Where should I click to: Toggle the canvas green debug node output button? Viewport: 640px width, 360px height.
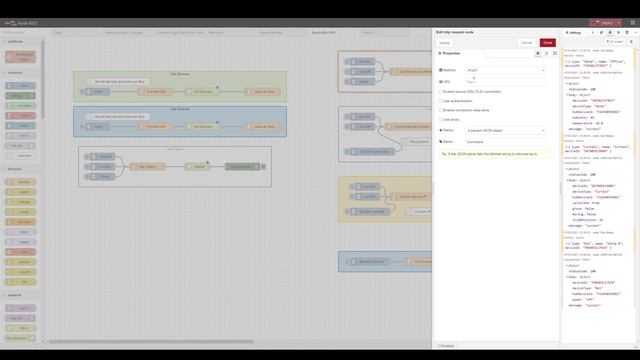(x=263, y=167)
